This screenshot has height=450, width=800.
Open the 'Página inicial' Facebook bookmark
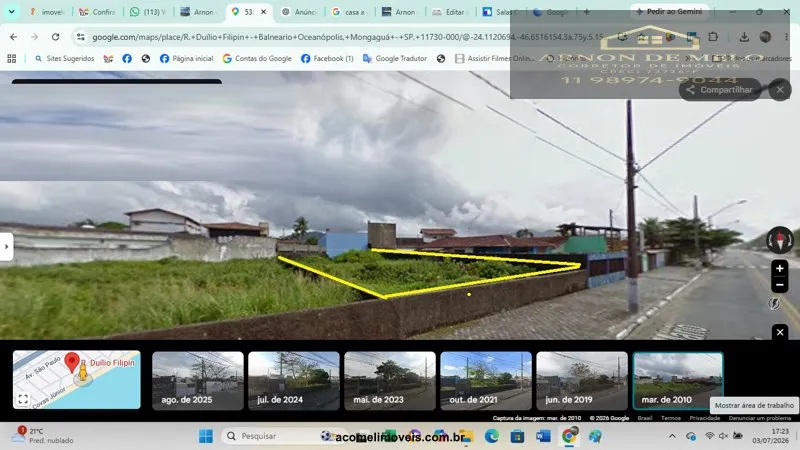pos(186,59)
